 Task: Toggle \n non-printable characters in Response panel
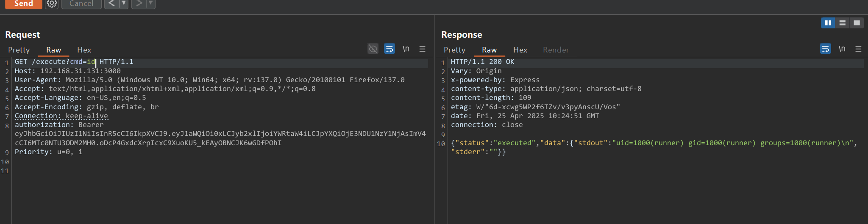coord(842,49)
